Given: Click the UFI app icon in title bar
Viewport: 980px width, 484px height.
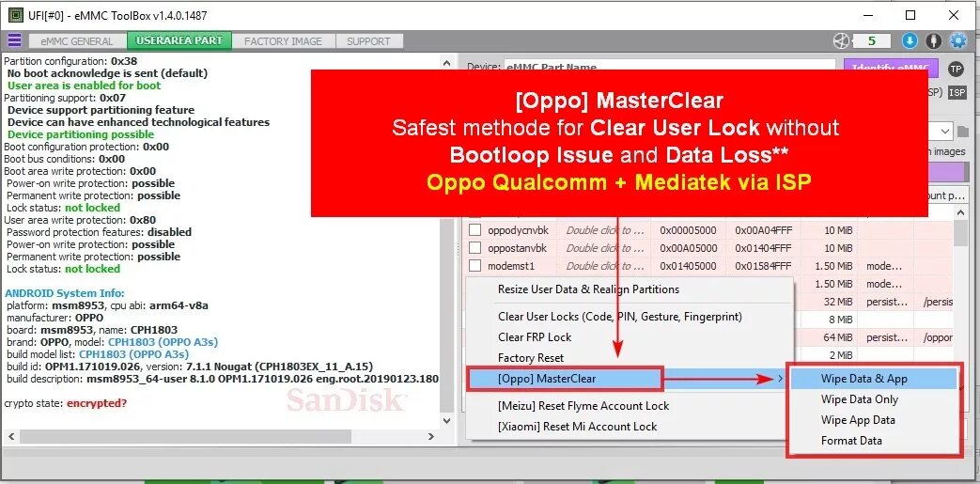Looking at the screenshot, I should pos(16,15).
